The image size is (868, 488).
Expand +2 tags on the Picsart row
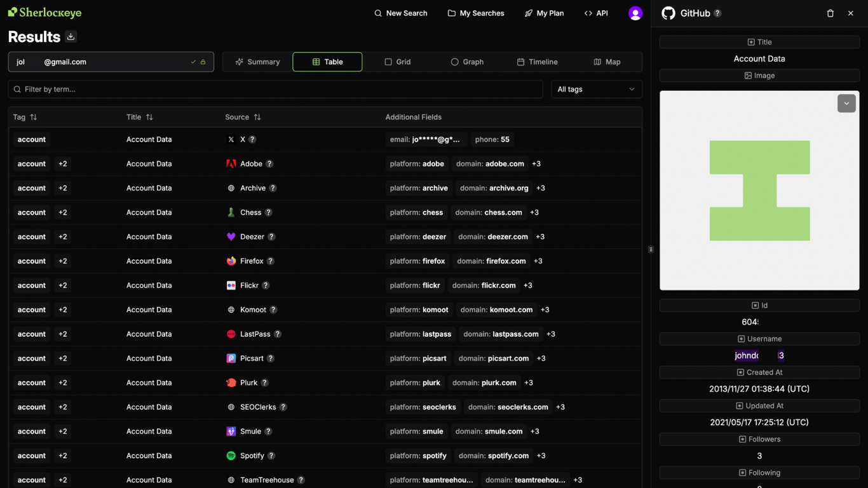(63, 358)
